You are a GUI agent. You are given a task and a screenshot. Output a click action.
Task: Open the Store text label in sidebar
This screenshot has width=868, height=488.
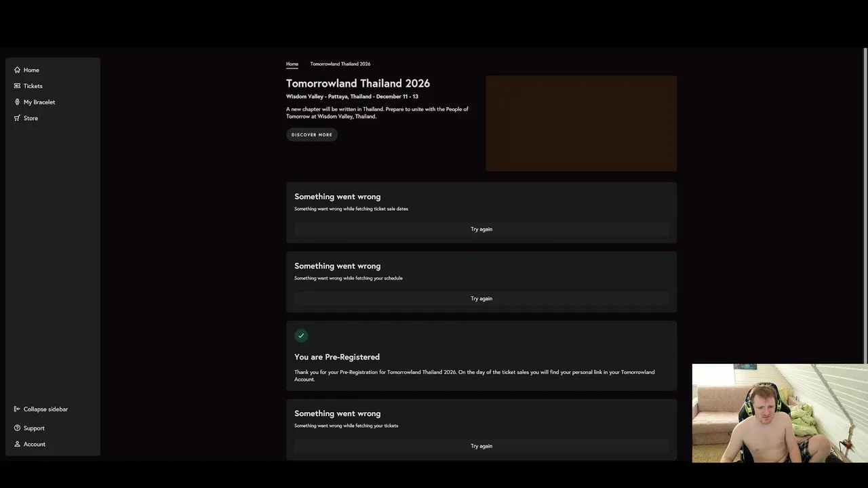(31, 118)
